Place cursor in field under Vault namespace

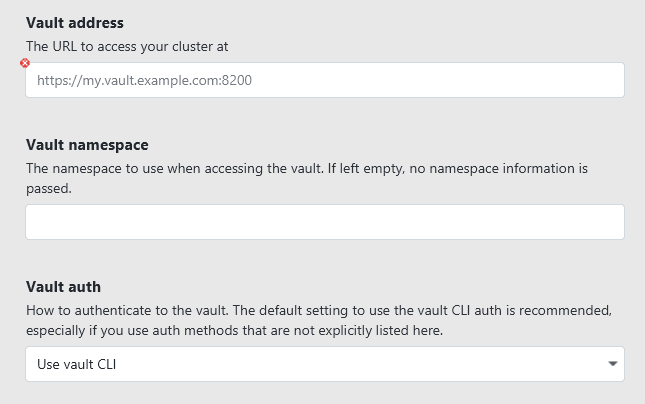click(x=325, y=222)
